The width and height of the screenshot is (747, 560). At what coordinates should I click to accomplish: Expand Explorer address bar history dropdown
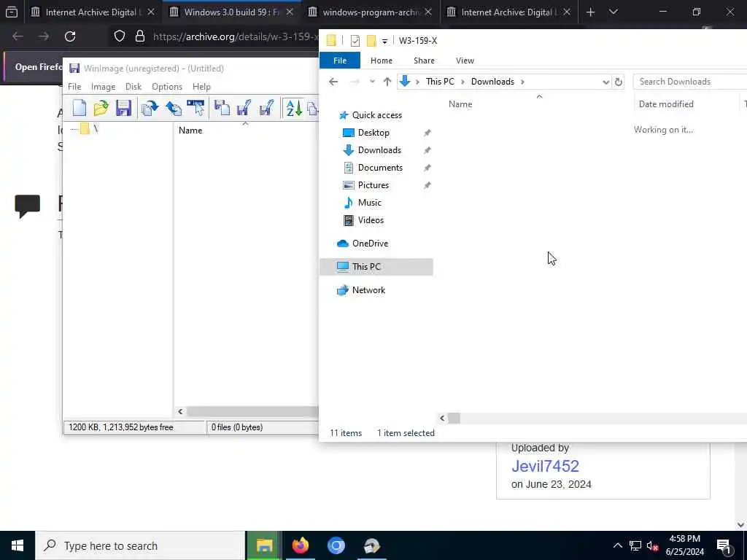point(605,82)
